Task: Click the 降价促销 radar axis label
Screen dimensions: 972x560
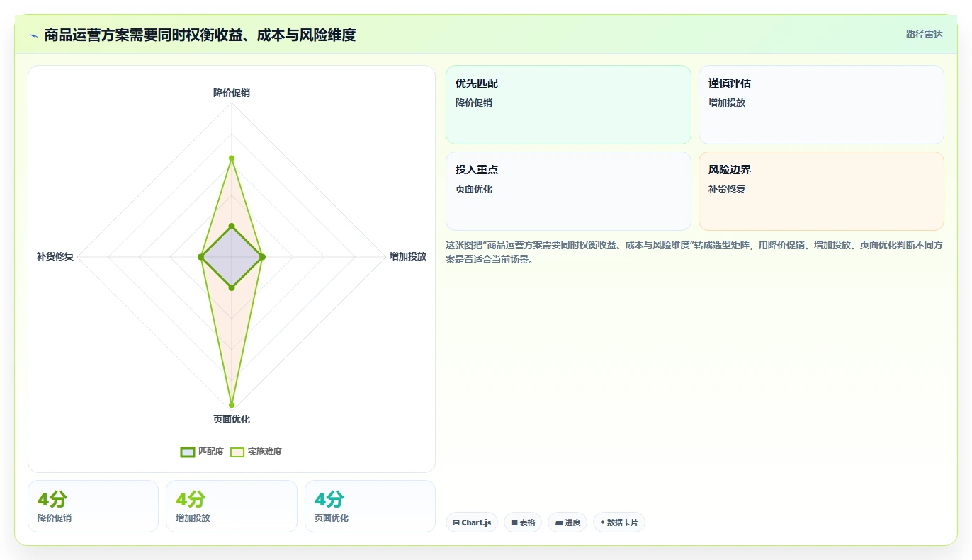Action: tap(232, 93)
